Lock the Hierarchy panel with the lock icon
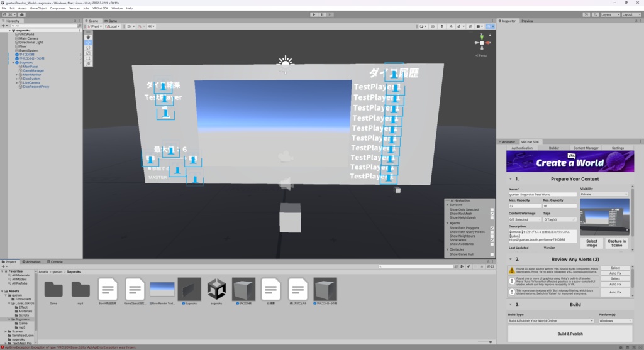The image size is (644, 350). 75,21
